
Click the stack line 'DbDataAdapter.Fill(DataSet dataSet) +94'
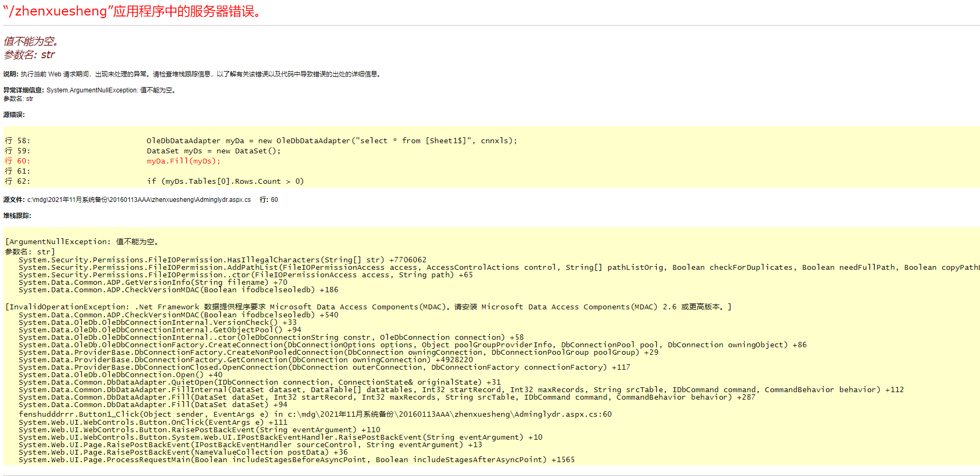(x=153, y=405)
